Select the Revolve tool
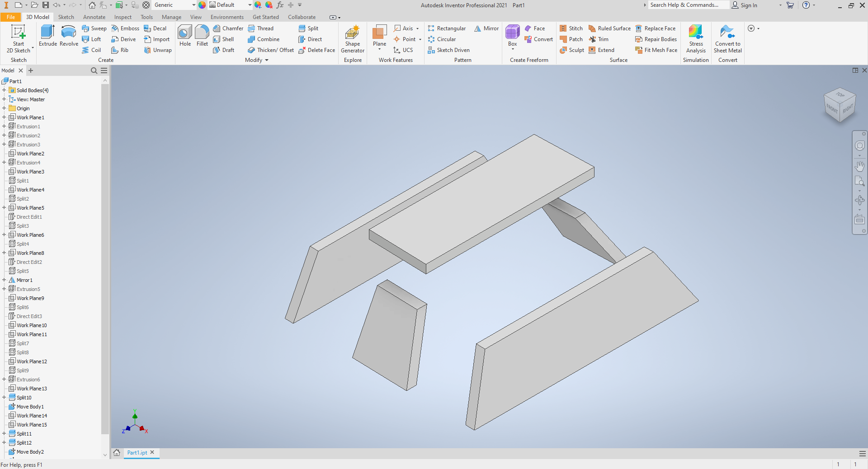The image size is (868, 469). (x=69, y=36)
